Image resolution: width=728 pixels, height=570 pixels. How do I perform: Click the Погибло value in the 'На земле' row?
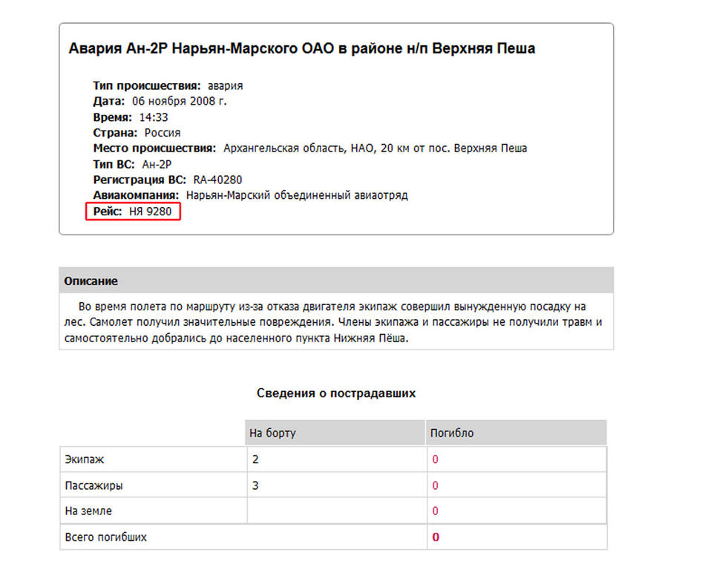tap(435, 511)
